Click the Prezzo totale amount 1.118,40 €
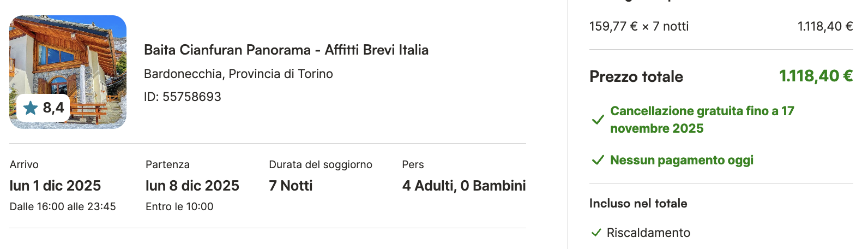The width and height of the screenshot is (868, 249). pyautogui.click(x=816, y=76)
